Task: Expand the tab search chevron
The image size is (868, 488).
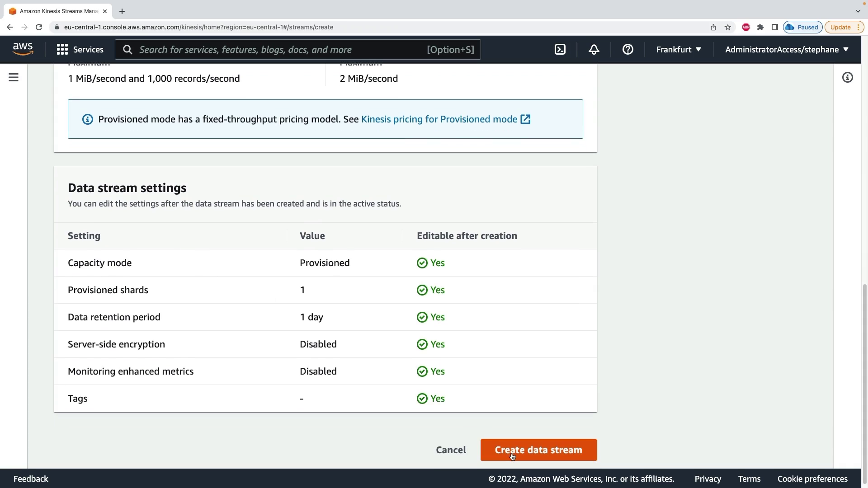Action: click(858, 11)
